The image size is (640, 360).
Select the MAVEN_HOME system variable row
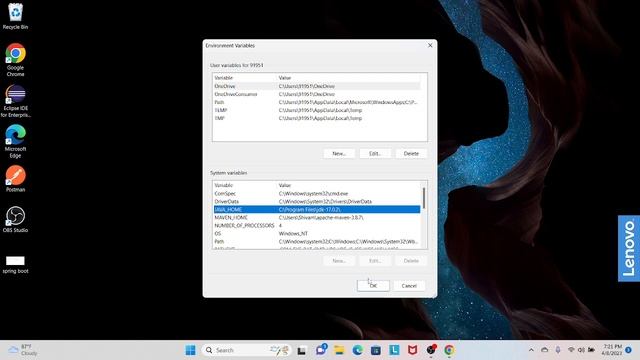(x=317, y=218)
